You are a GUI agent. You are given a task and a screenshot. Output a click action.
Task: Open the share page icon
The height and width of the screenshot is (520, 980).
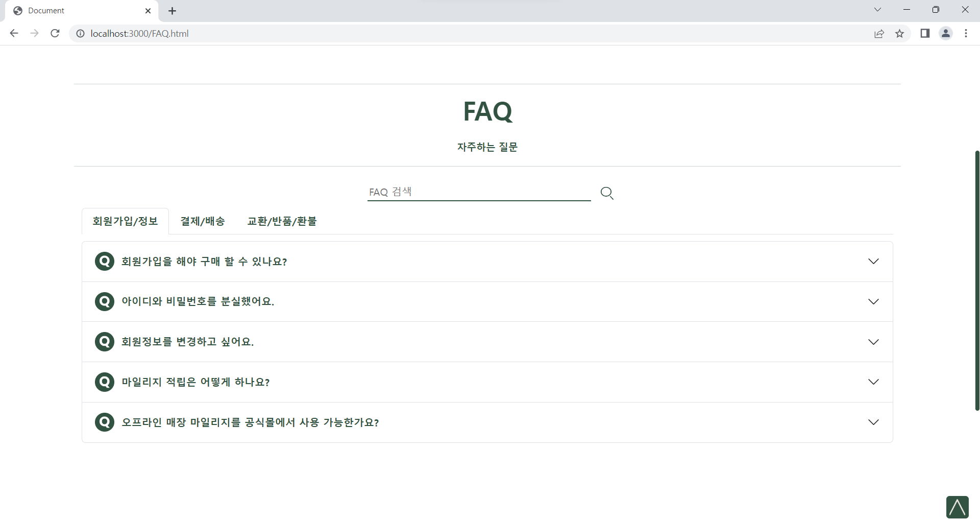click(x=879, y=34)
